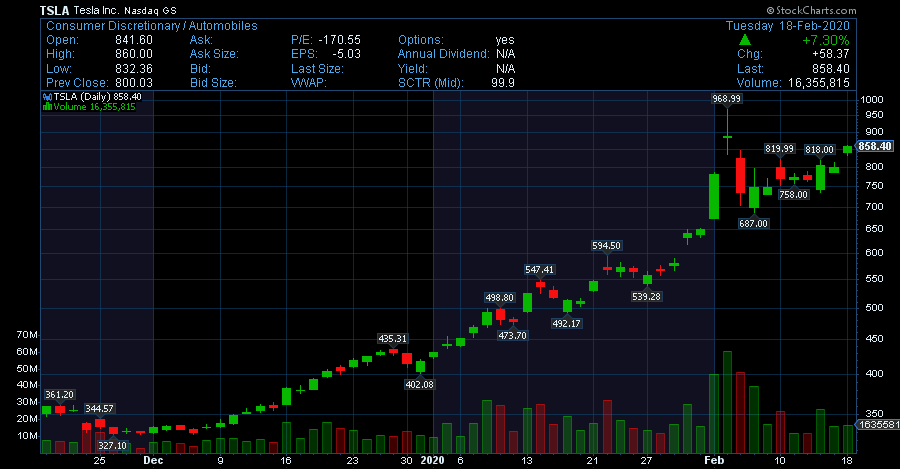This screenshot has height=469, width=900.
Task: Click the Options value yes
Action: (x=505, y=40)
